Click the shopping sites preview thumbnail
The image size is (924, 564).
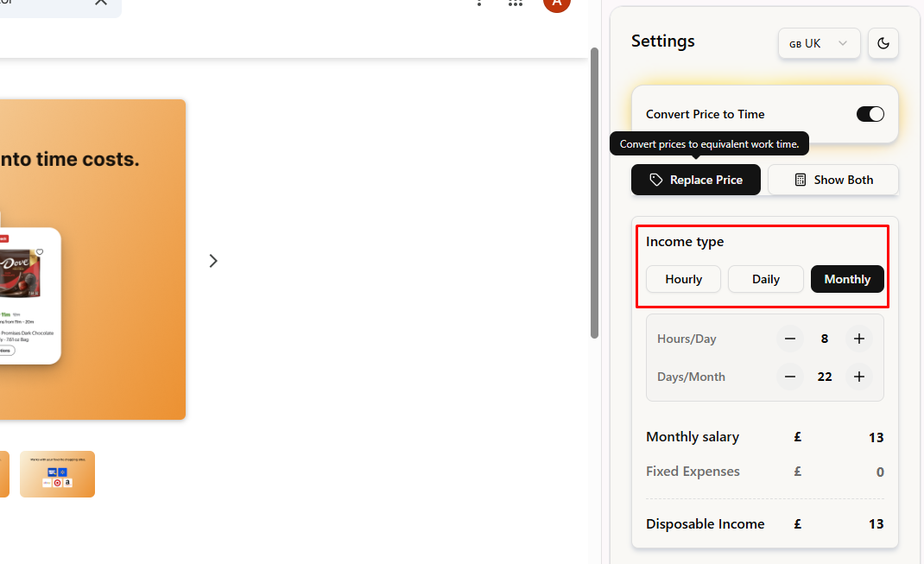tap(57, 474)
